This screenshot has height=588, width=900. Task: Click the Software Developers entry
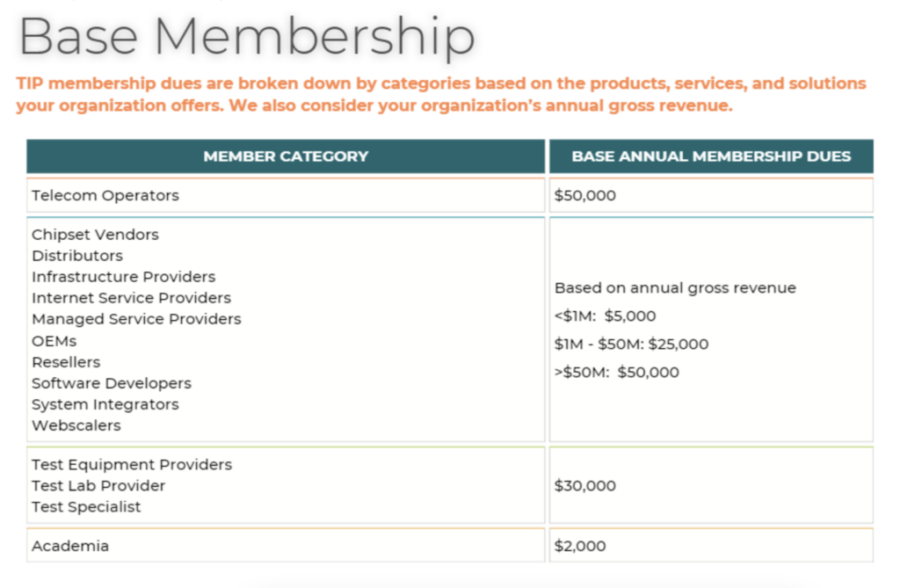pos(112,383)
